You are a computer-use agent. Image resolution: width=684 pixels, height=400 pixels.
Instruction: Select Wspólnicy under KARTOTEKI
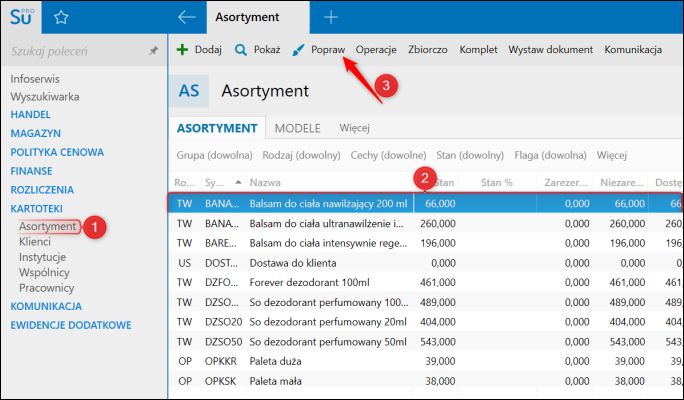(44, 273)
